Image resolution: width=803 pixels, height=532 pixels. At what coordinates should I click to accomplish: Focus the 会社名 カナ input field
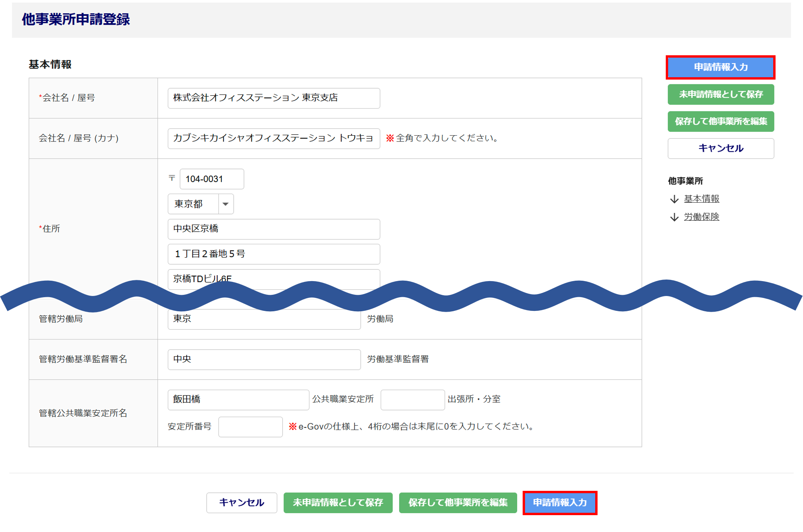click(273, 138)
